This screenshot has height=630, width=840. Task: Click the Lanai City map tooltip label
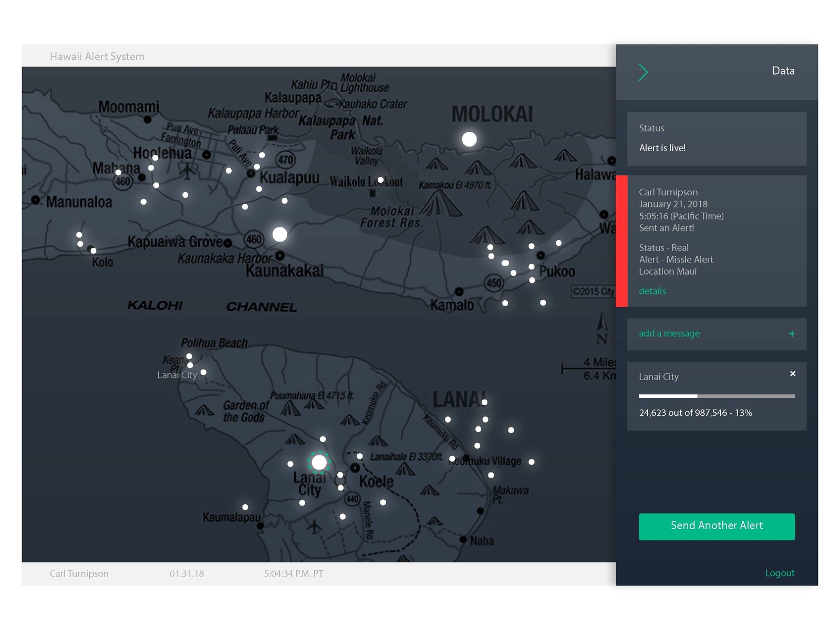[177, 375]
